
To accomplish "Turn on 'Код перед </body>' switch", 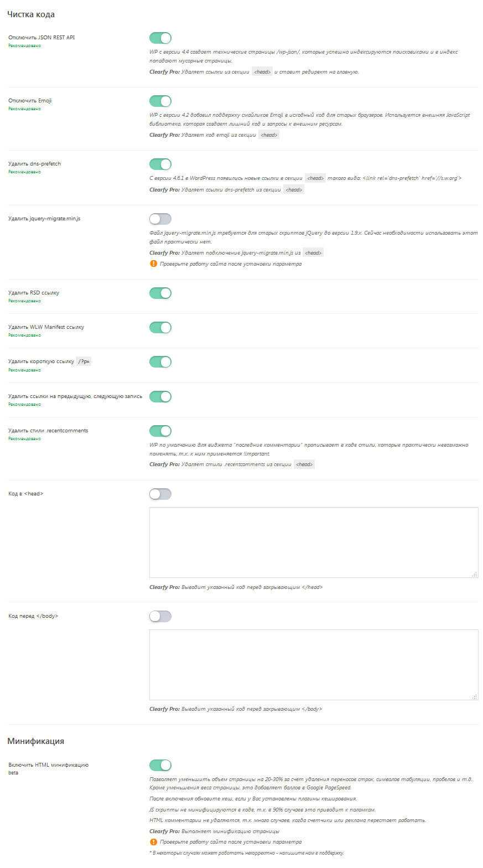I will pyautogui.click(x=160, y=617).
